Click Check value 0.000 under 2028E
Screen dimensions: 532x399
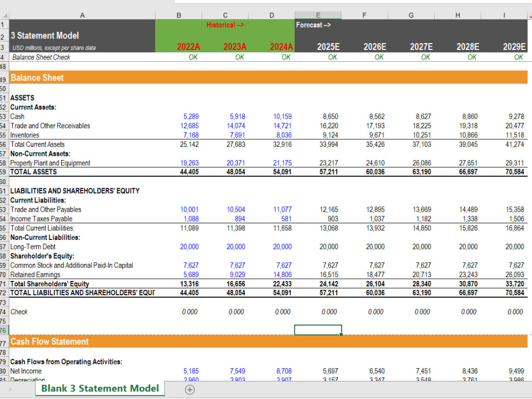469,312
